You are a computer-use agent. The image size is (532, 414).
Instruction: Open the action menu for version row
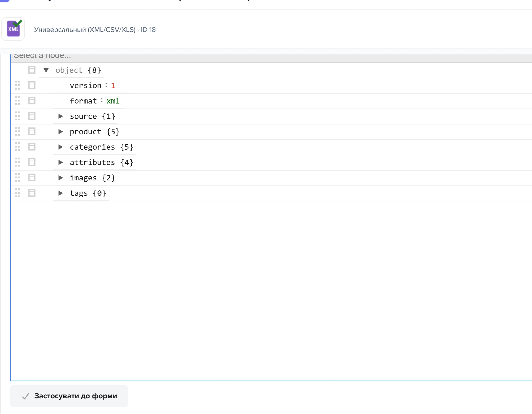tap(32, 85)
